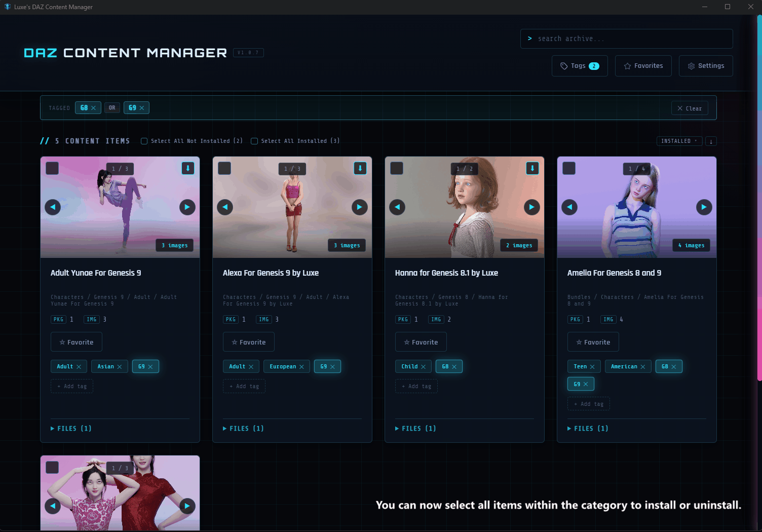The image size is (762, 532).
Task: Click install download icon on Alexa card
Action: [360, 168]
